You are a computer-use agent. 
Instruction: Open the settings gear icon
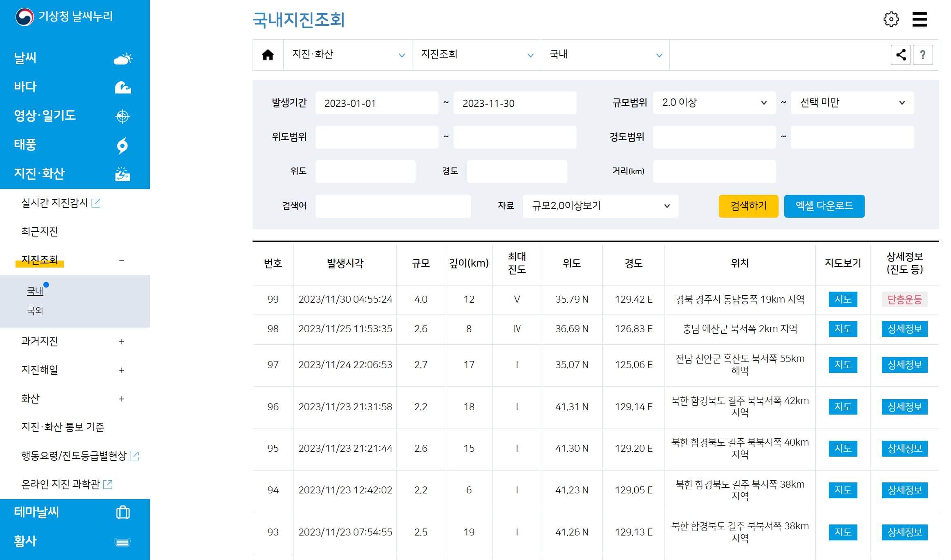pos(892,19)
